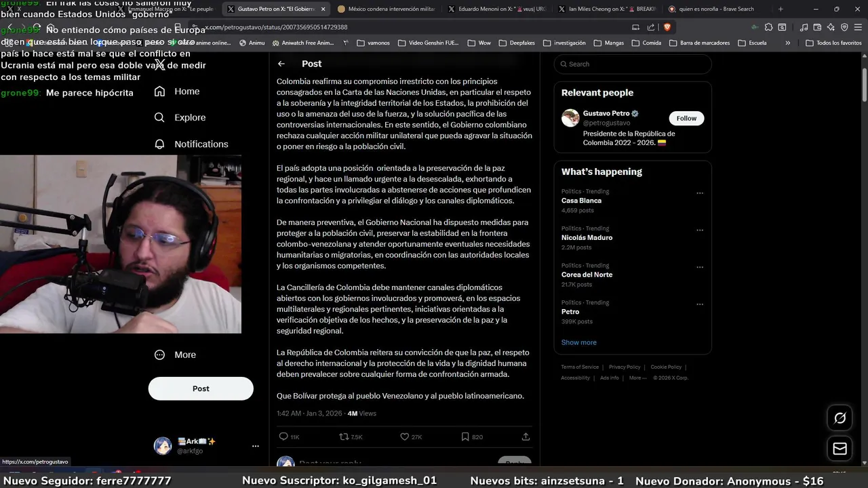Open account switcher three dots for Arkfgo
This screenshot has width=868, height=488.
[x=256, y=446]
